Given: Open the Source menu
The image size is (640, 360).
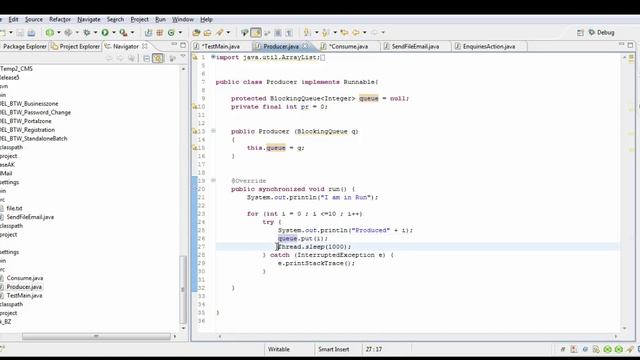Looking at the screenshot, I should tap(33, 20).
